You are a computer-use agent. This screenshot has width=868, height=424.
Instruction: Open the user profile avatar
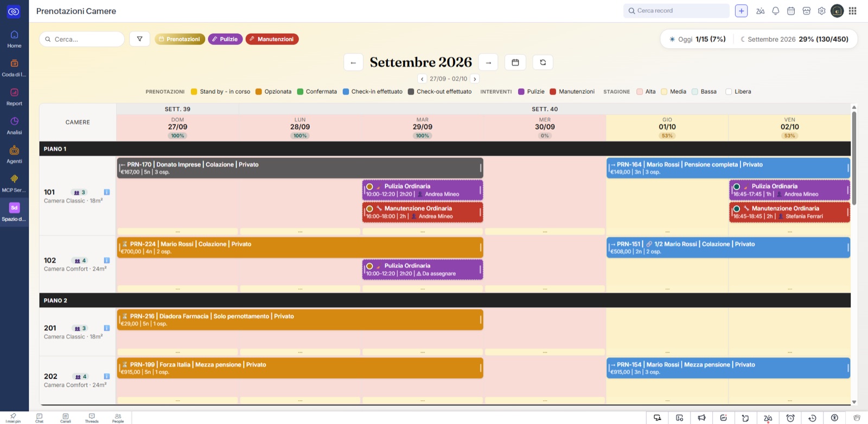(837, 11)
